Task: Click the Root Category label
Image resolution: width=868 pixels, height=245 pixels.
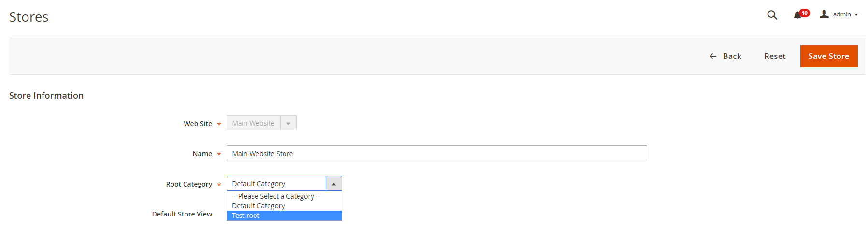Action: coord(189,184)
